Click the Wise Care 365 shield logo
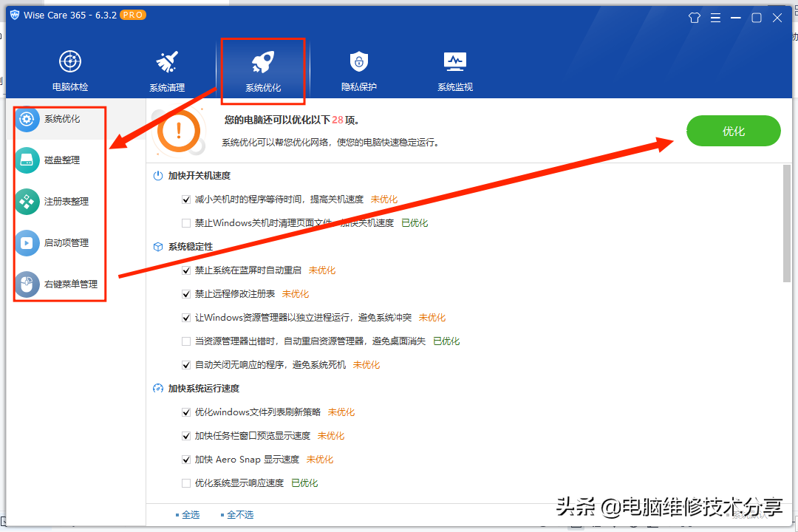The height and width of the screenshot is (532, 798). click(x=15, y=15)
